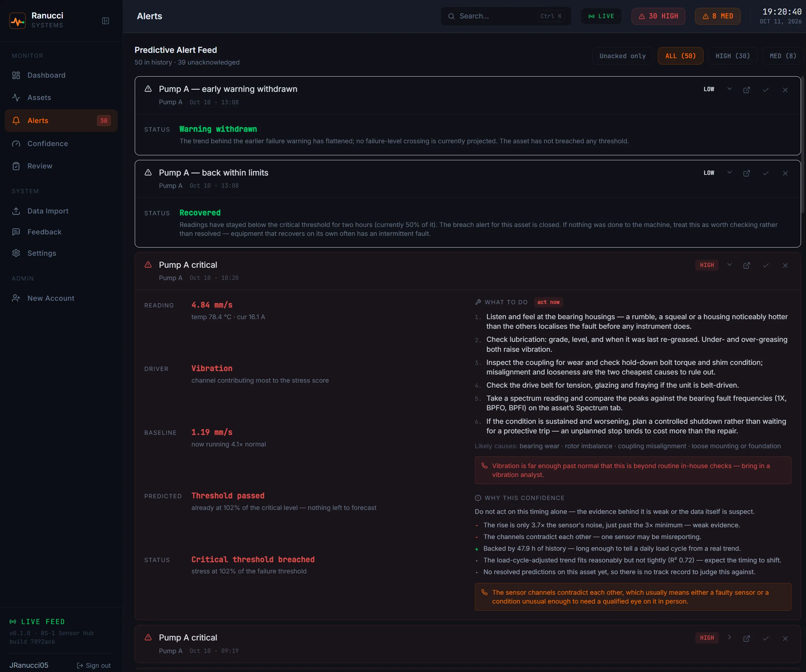
Task: Open New Account admin page
Action: pos(61,298)
